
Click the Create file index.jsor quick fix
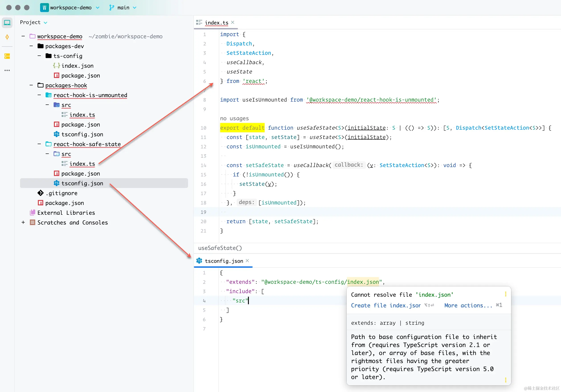pos(386,306)
